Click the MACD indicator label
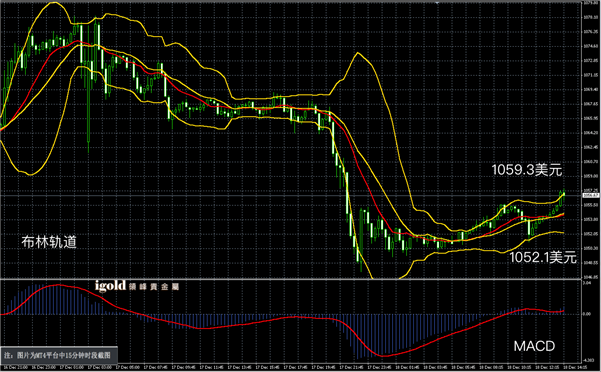This screenshot has height=372, width=601. (534, 346)
